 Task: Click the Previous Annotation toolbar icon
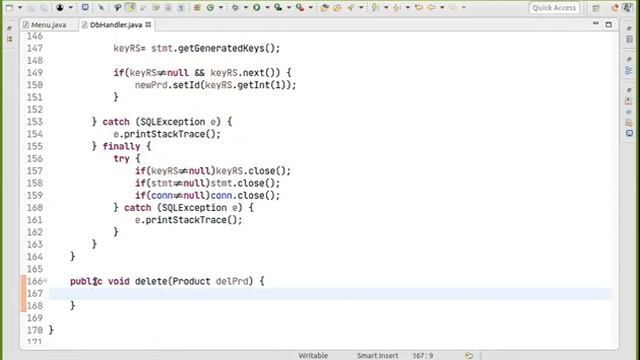coord(397,7)
